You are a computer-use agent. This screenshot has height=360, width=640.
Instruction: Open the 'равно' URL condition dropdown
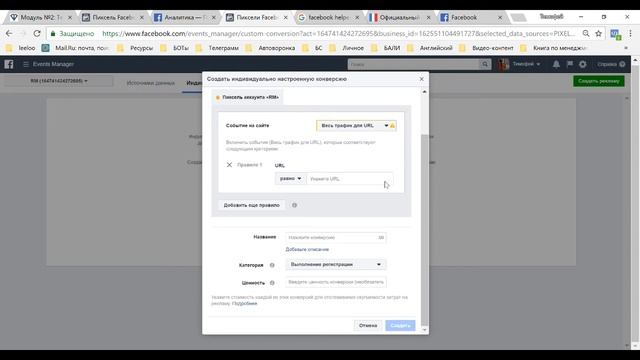click(x=290, y=178)
